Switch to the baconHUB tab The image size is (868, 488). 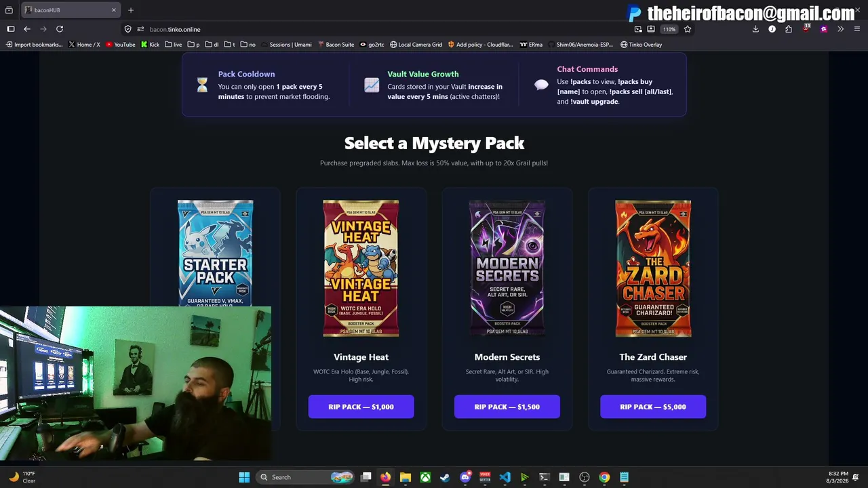click(x=71, y=10)
